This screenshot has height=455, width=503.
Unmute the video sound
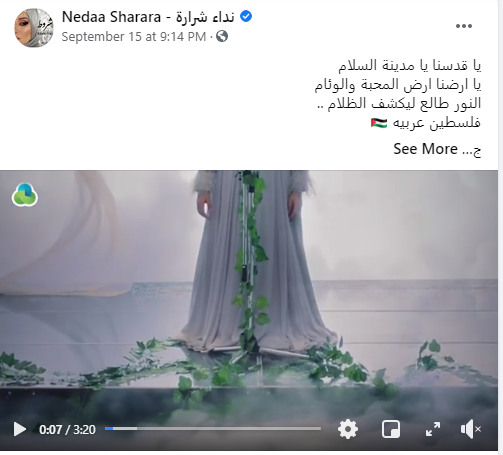coord(470,429)
